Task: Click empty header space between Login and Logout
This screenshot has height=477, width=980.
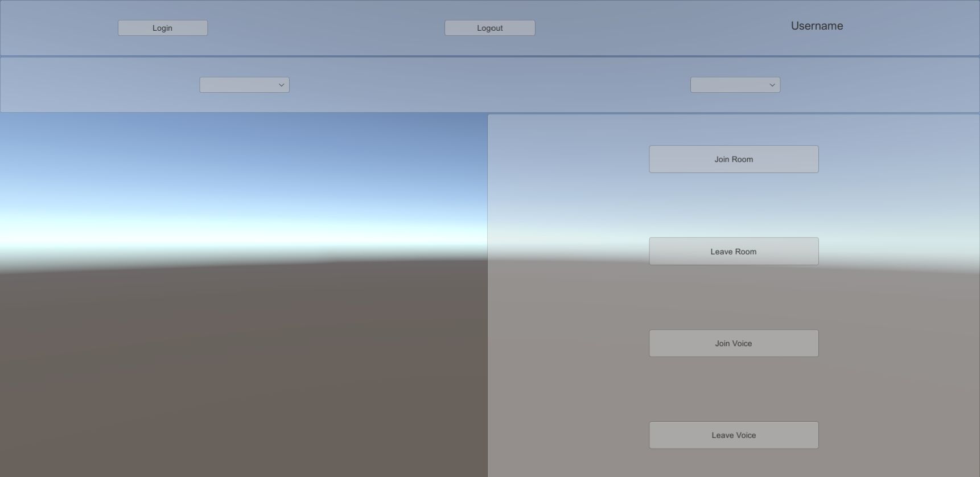Action: coord(324,28)
